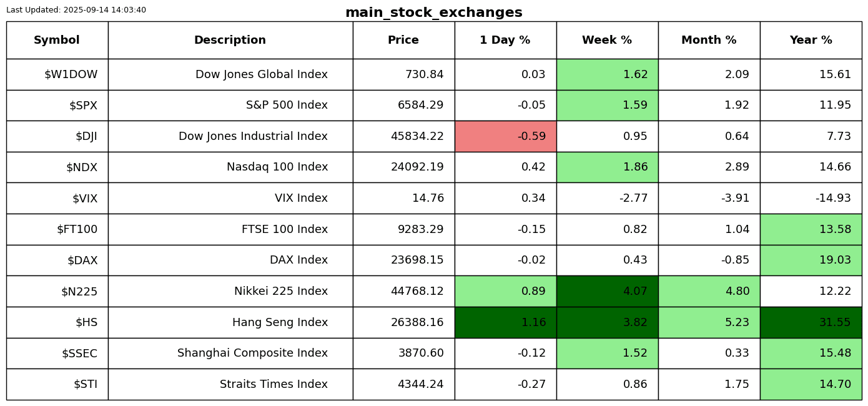Click the Last Updated timestamp text
The height and width of the screenshot is (406, 868).
(76, 10)
